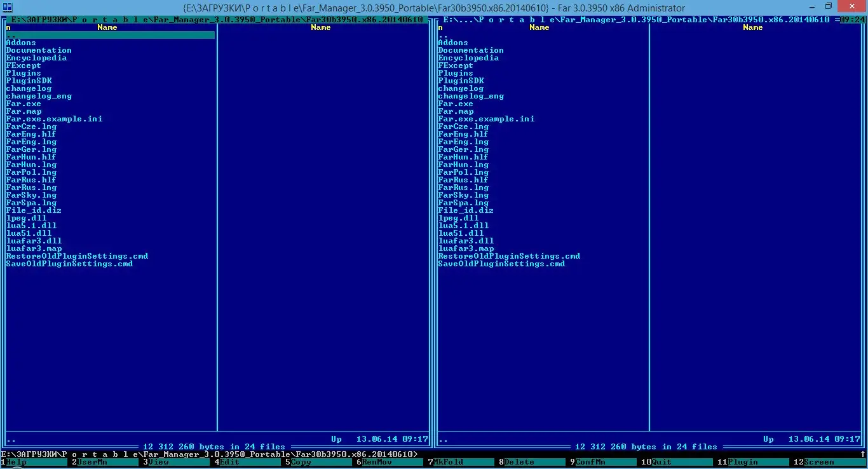
Task: Select luafar3.dll in the right panel
Action: [466, 241]
